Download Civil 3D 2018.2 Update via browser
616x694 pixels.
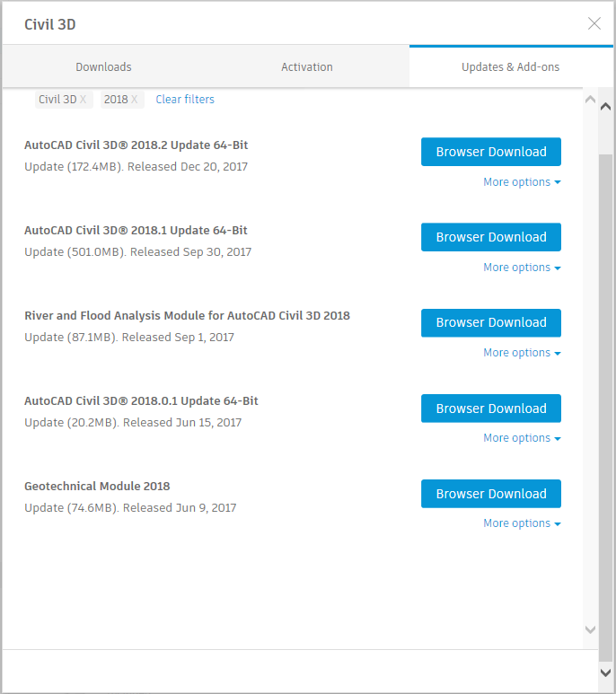[x=491, y=152]
